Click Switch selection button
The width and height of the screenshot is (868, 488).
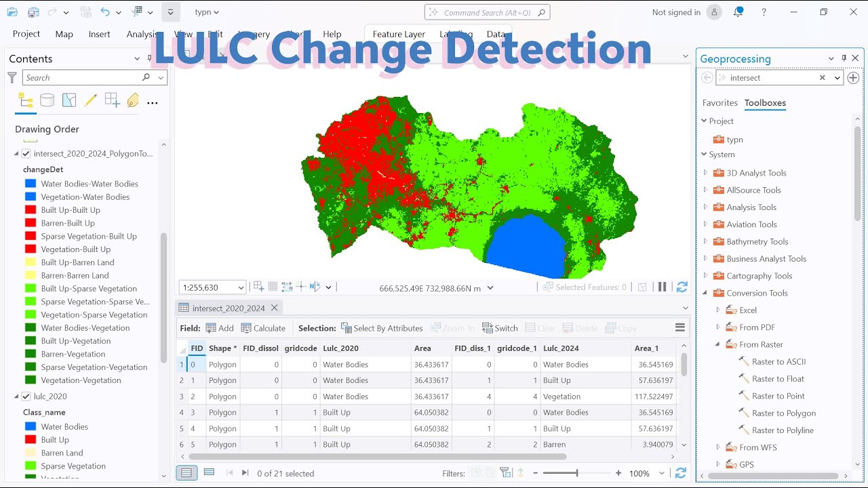[500, 328]
